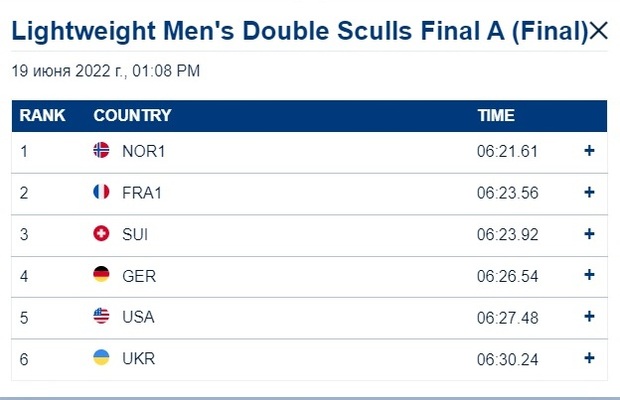The height and width of the screenshot is (400, 620).
Task: Expand the USA result row
Action: click(x=589, y=316)
